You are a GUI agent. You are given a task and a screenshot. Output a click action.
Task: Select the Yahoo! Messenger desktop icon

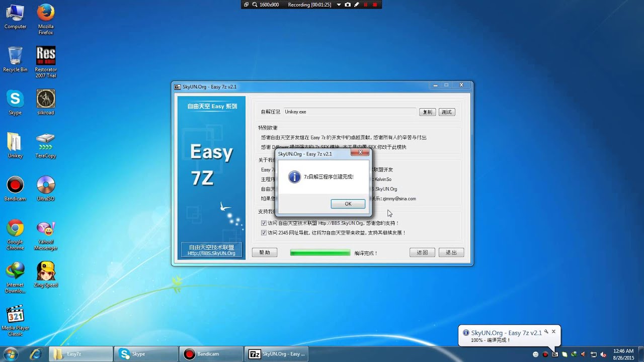[46, 235]
